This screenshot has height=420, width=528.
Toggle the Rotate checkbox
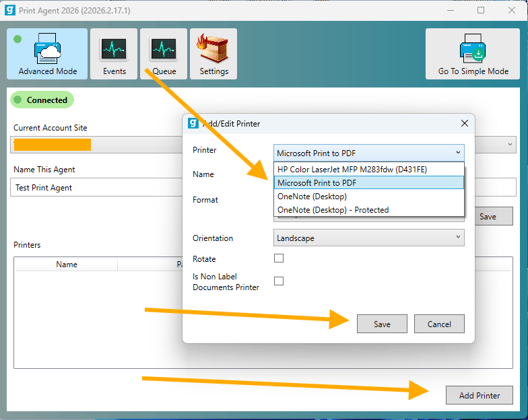tap(279, 258)
